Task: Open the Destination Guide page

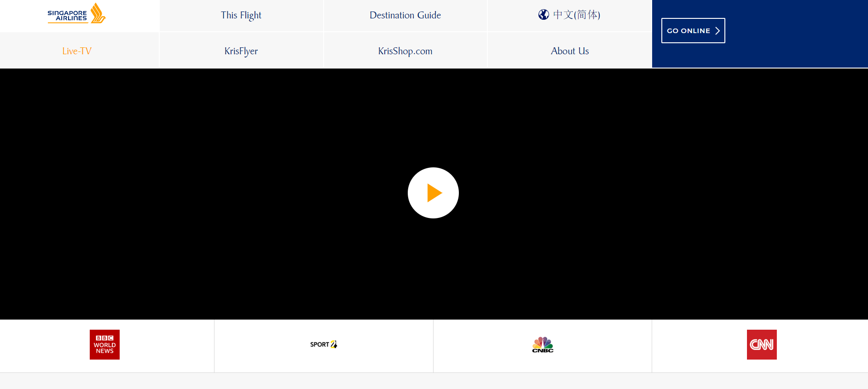Action: point(405,15)
